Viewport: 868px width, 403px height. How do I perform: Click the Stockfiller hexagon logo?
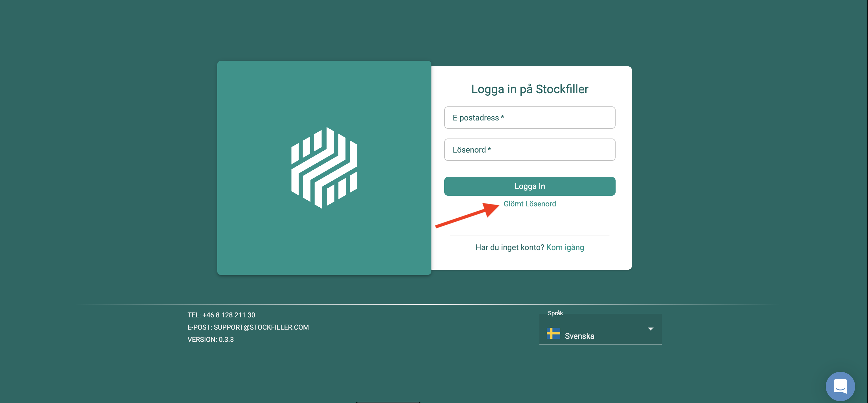324,168
